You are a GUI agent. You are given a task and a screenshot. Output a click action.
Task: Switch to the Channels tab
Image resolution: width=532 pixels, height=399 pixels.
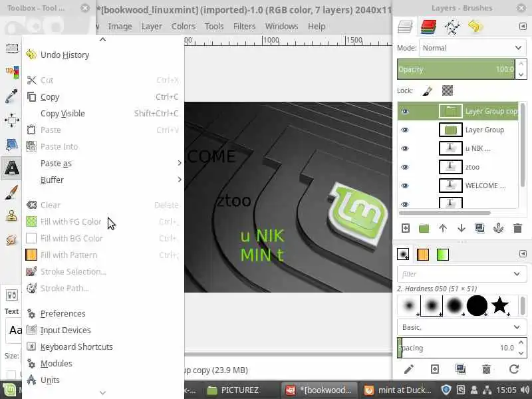[x=428, y=27]
